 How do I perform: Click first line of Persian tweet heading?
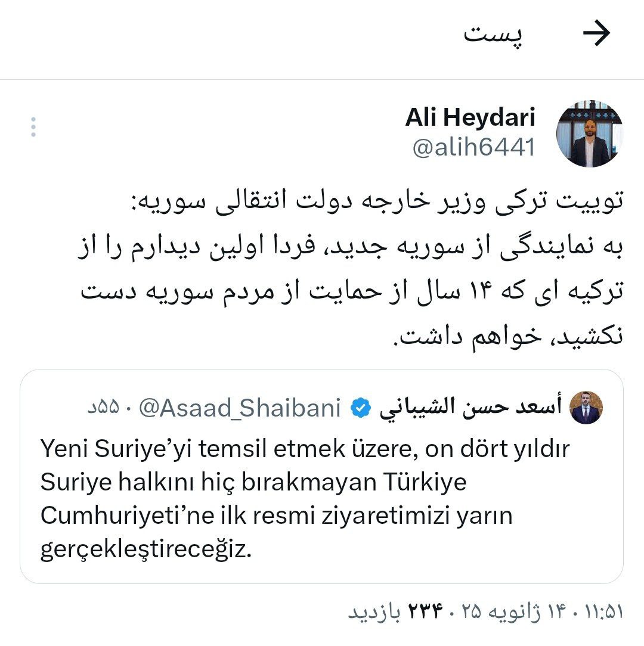(377, 201)
